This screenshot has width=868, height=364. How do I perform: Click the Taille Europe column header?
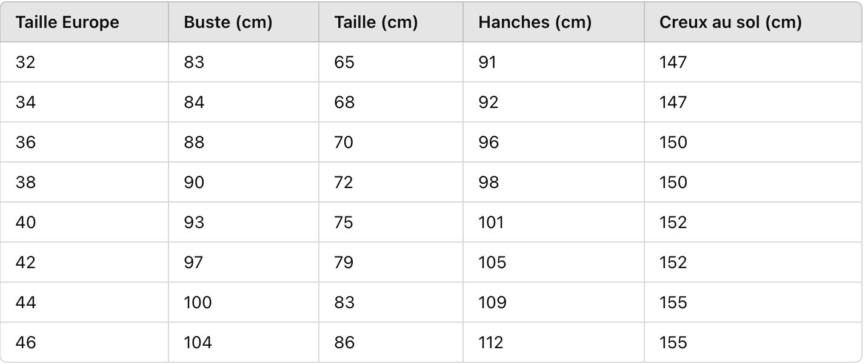click(x=67, y=22)
